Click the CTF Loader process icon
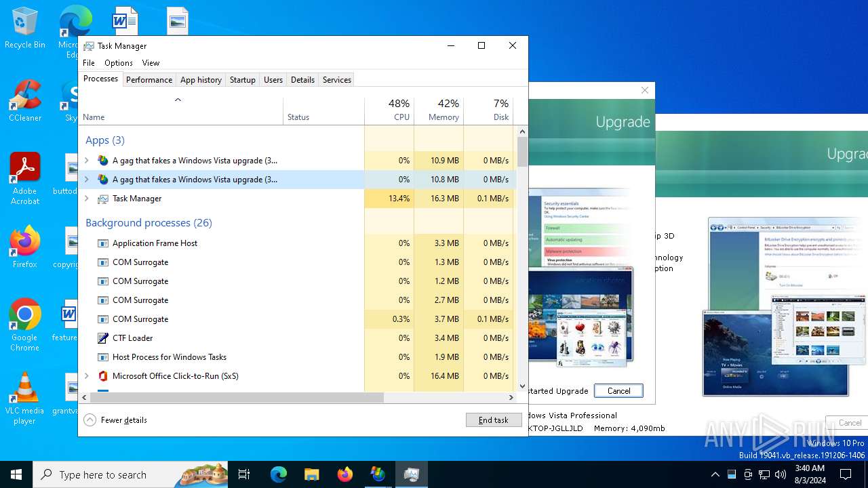 point(103,338)
